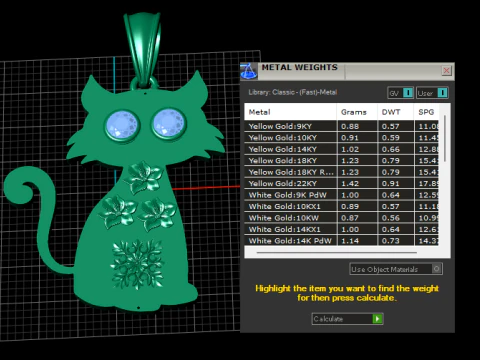
Task: Sort by the Metal column header
Action: click(x=290, y=112)
